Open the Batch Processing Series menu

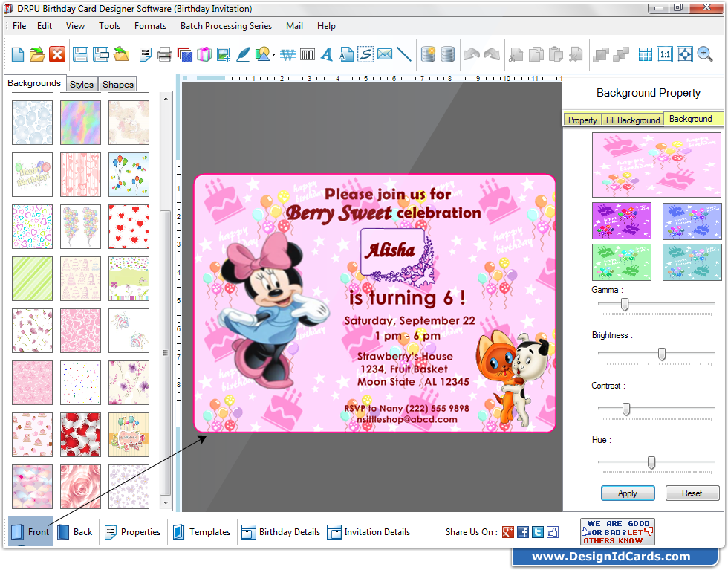[226, 26]
